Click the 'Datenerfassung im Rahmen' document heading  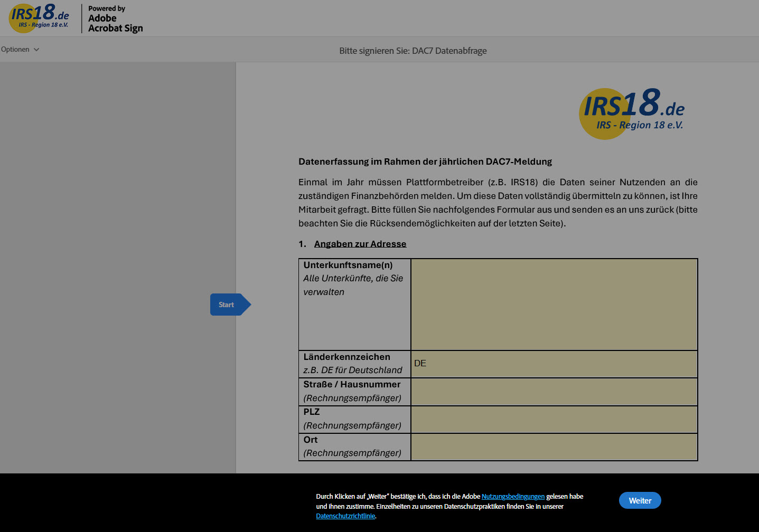(x=425, y=161)
